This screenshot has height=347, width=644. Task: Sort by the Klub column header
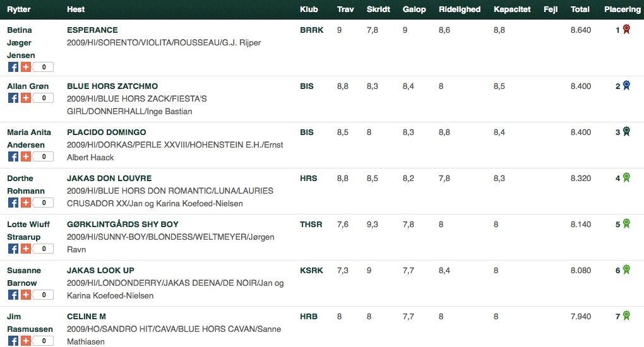[309, 9]
